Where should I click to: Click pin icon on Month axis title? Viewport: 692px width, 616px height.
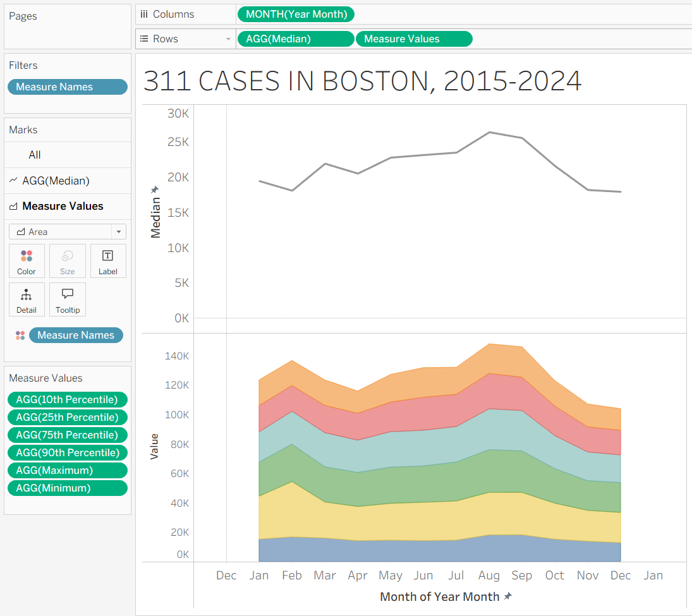pos(508,596)
